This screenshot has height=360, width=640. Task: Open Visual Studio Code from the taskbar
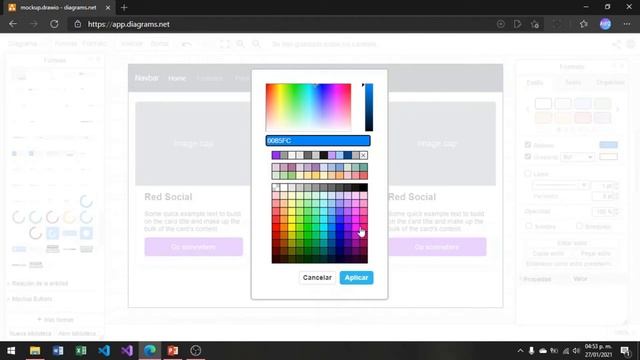click(x=104, y=351)
